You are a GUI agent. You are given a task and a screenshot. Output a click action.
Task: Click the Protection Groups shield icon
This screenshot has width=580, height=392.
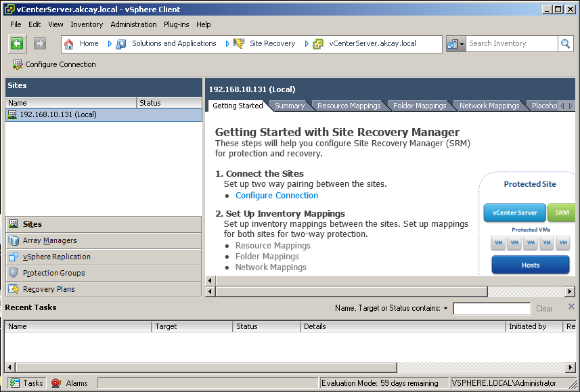(x=14, y=273)
